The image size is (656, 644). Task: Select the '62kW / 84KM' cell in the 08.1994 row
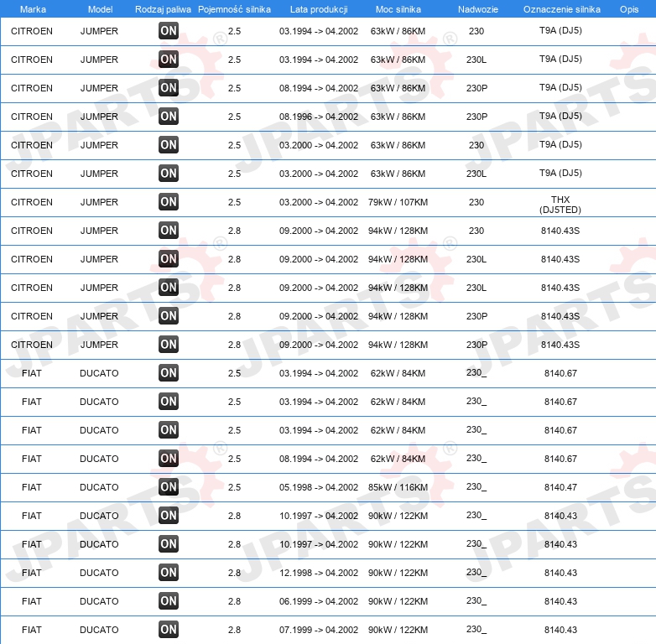point(398,459)
